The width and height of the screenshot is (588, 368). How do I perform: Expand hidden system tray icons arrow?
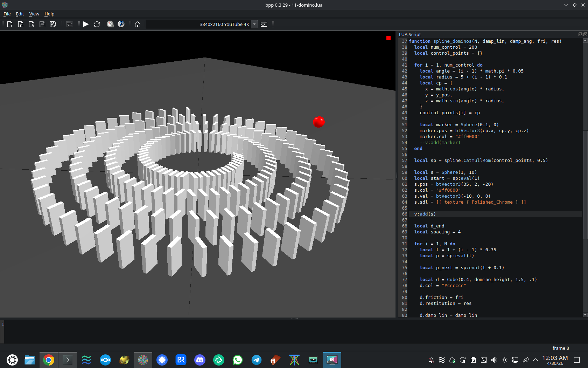pos(535,360)
